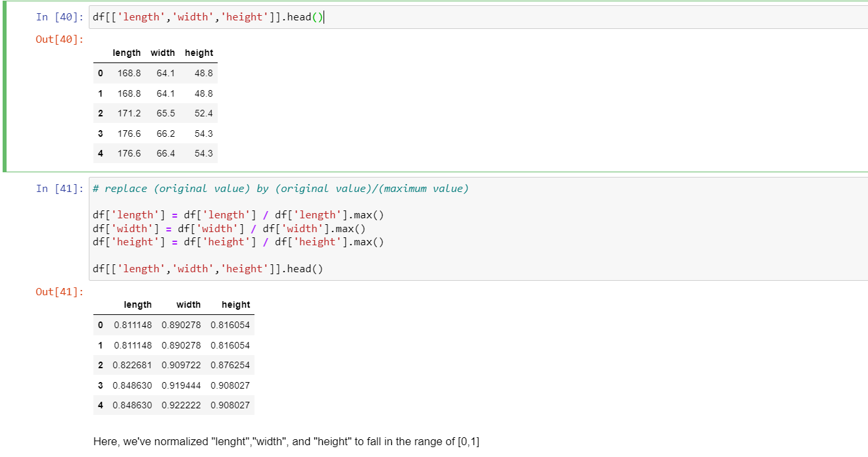Click the 'width' column header in Out[40] table
The height and width of the screenshot is (457, 868).
tap(162, 53)
